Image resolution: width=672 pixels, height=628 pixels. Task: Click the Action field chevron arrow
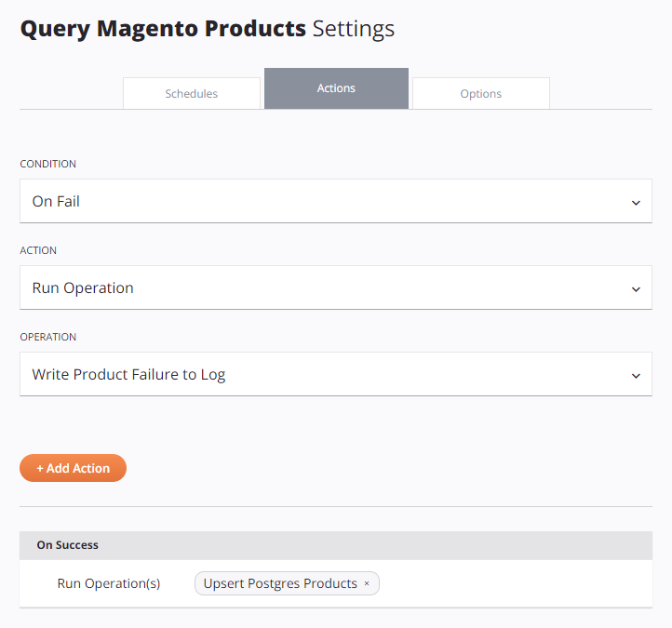click(636, 288)
